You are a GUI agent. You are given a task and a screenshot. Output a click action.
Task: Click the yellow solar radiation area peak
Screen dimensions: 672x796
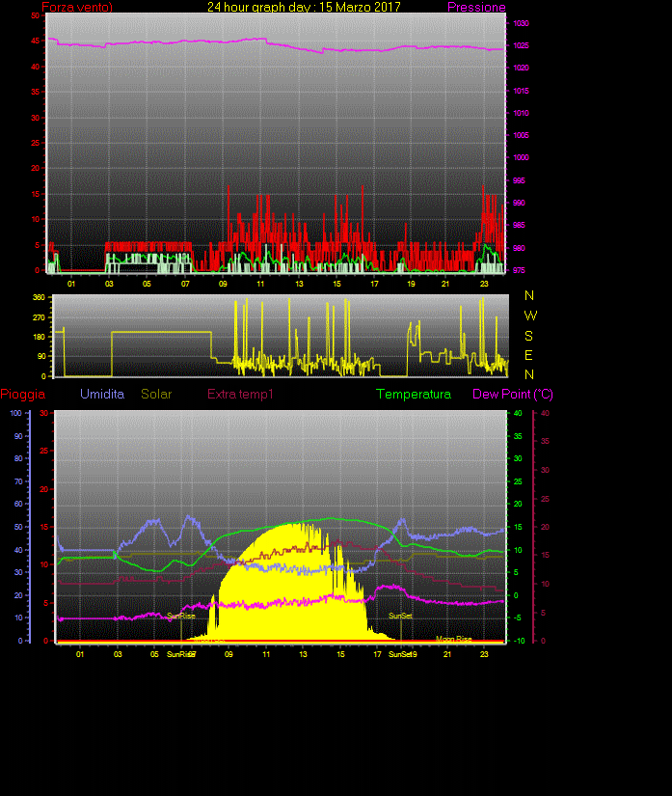pyautogui.click(x=297, y=526)
